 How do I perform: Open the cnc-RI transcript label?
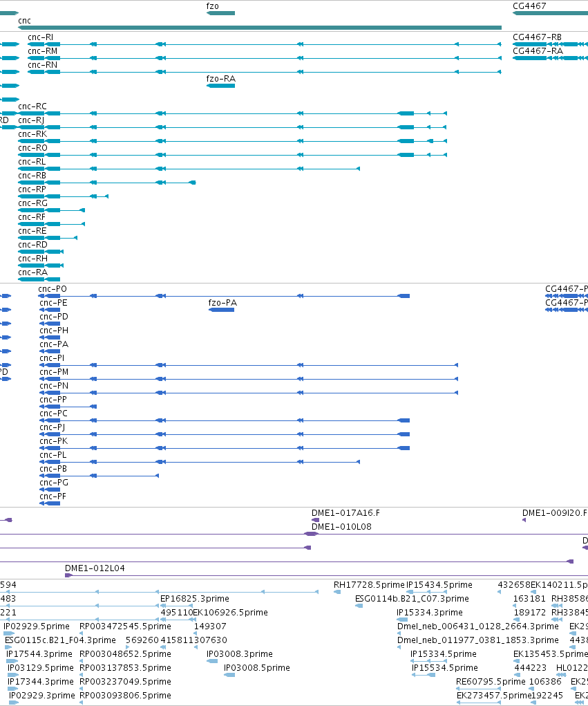[40, 37]
